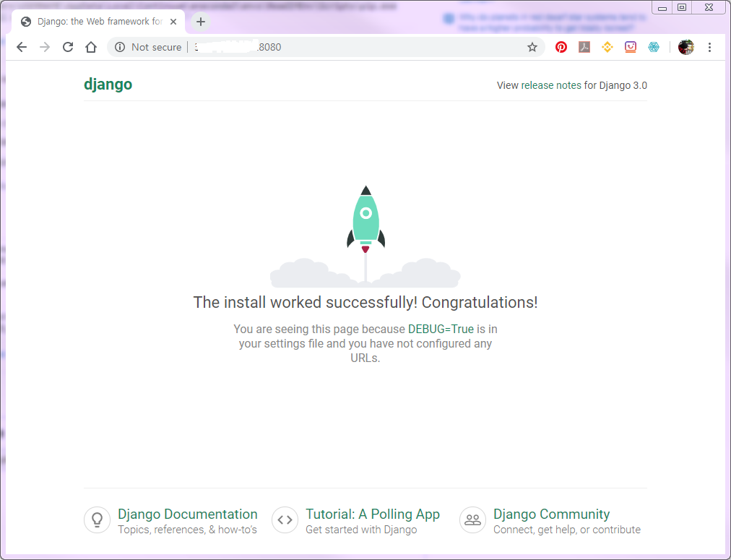Click 'Connect, get help, or contribute' text
Viewport: 731px width, 560px height.
tap(567, 530)
